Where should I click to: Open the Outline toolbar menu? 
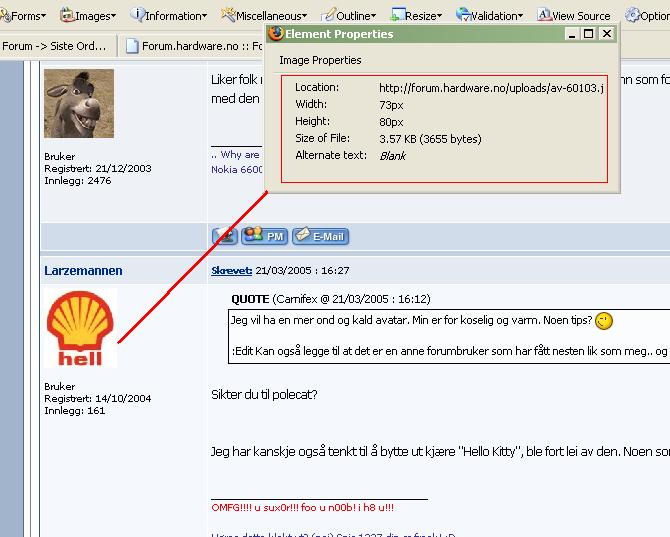tap(349, 16)
